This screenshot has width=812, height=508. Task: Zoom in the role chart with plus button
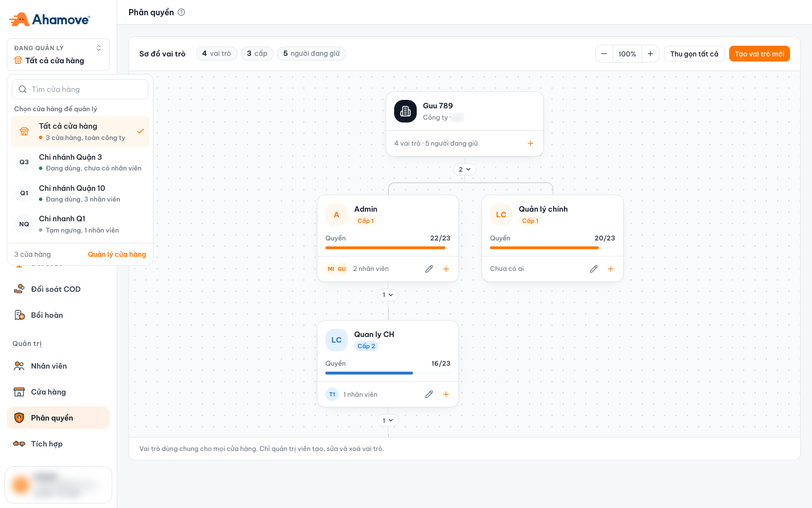650,54
